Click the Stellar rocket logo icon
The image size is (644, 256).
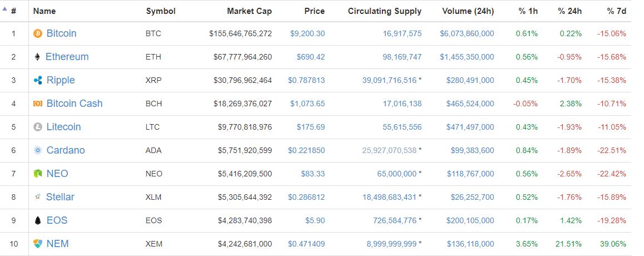pyautogui.click(x=38, y=197)
